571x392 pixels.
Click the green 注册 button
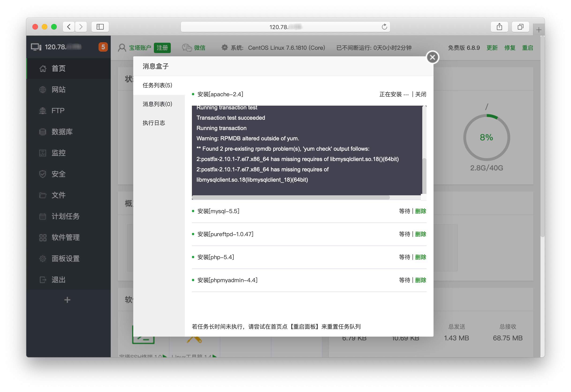162,48
